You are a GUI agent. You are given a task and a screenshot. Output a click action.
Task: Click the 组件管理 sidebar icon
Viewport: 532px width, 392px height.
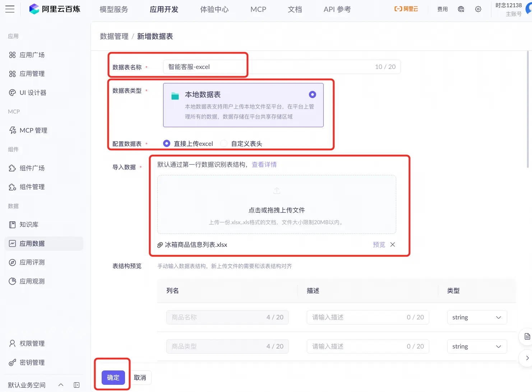point(12,187)
